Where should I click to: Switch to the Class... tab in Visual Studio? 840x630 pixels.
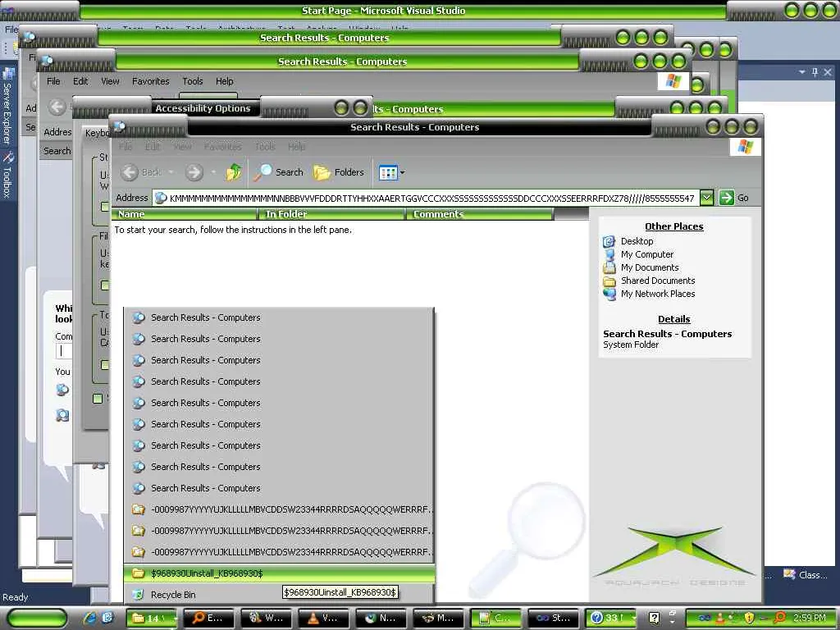(806, 575)
